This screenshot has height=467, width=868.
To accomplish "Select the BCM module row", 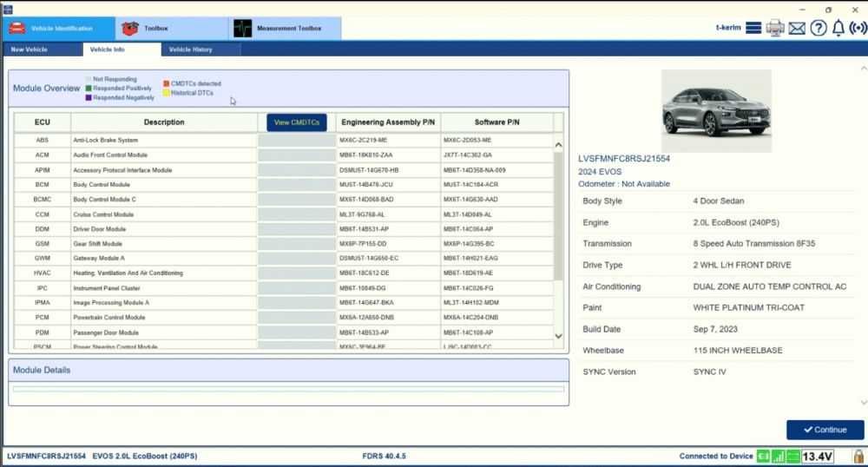I will click(x=284, y=184).
